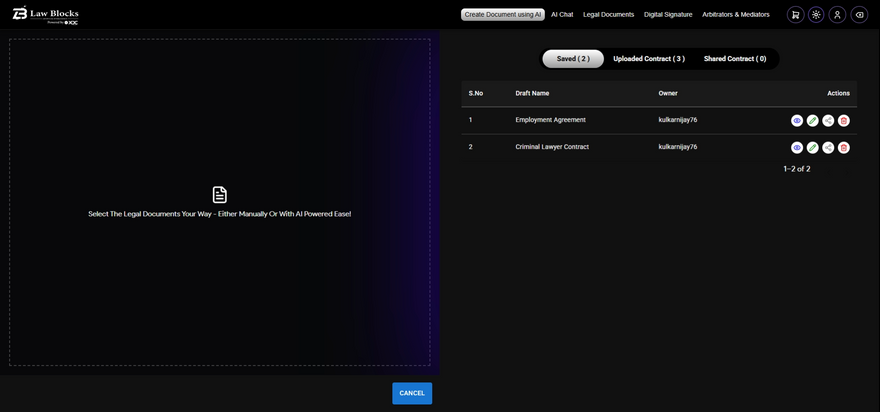Screen dimensions: 880x412
Task: Click Create Document using AI button
Action: click(x=503, y=15)
